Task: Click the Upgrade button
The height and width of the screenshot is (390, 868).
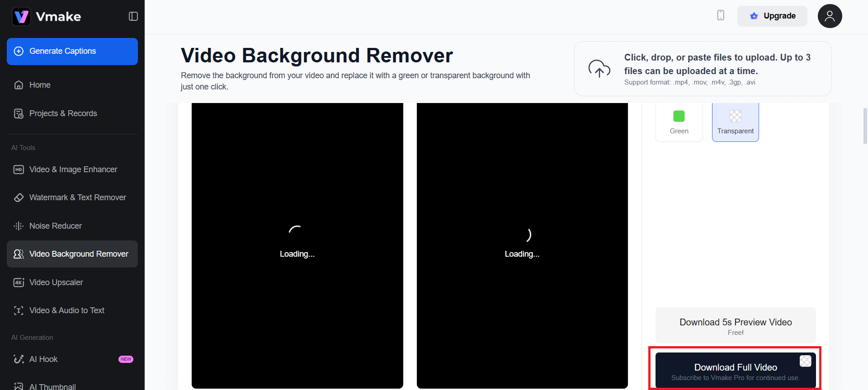Action: [x=772, y=16]
